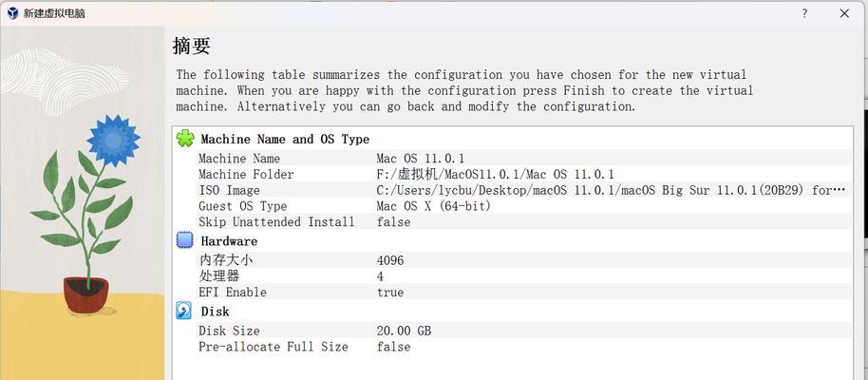Click the 摘要 page heading

192,46
